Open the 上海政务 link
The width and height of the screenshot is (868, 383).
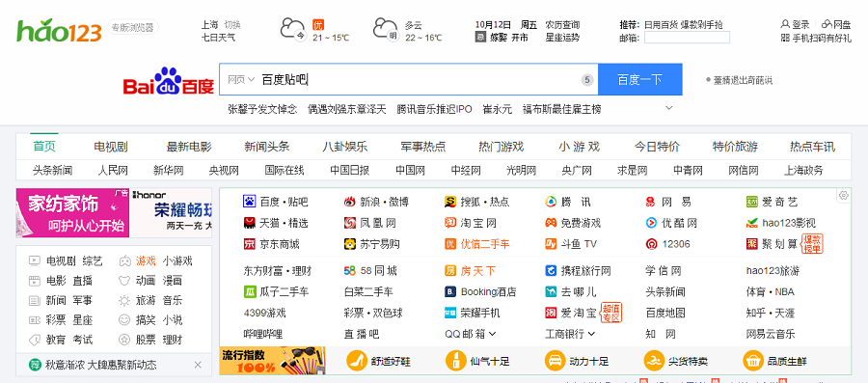(x=803, y=170)
